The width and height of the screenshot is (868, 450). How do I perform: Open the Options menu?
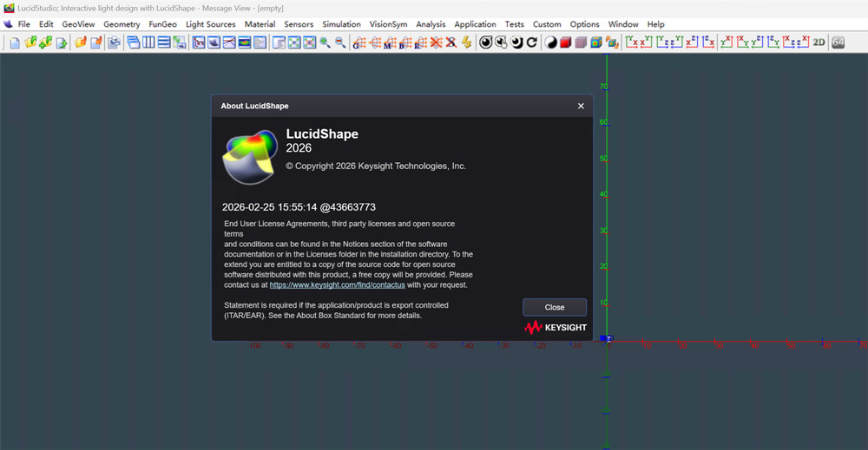point(584,24)
